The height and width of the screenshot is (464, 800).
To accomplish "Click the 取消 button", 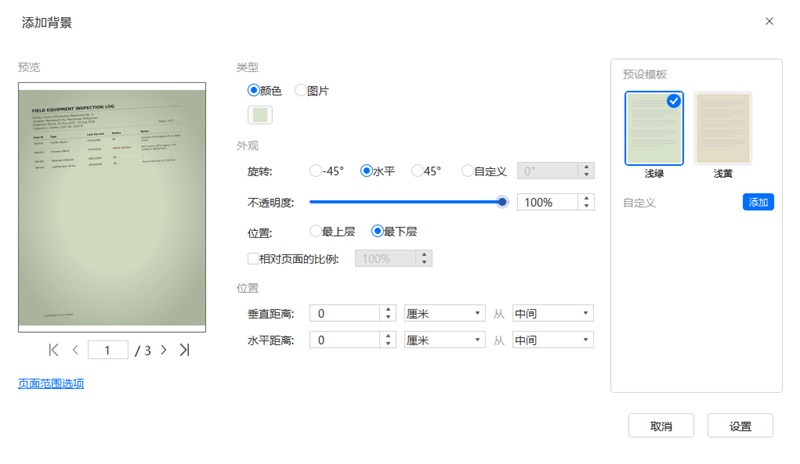I will 661,426.
